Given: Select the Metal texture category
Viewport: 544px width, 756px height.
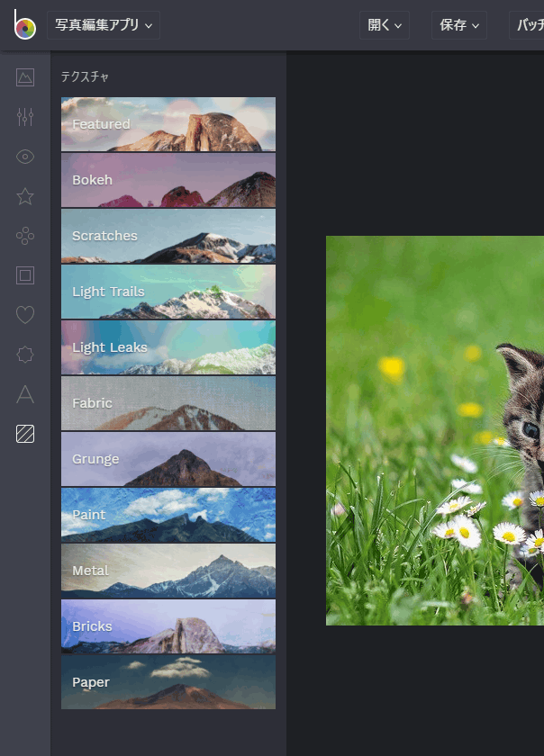Looking at the screenshot, I should (x=168, y=571).
